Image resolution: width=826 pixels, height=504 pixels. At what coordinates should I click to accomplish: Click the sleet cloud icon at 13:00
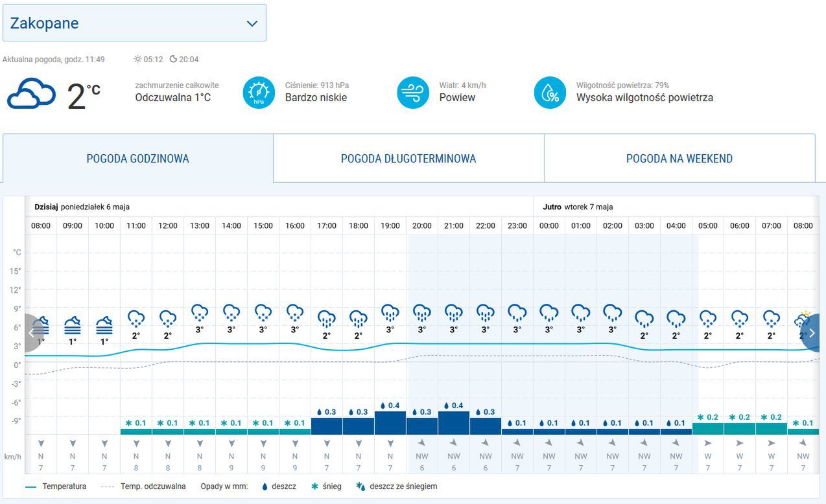click(200, 313)
